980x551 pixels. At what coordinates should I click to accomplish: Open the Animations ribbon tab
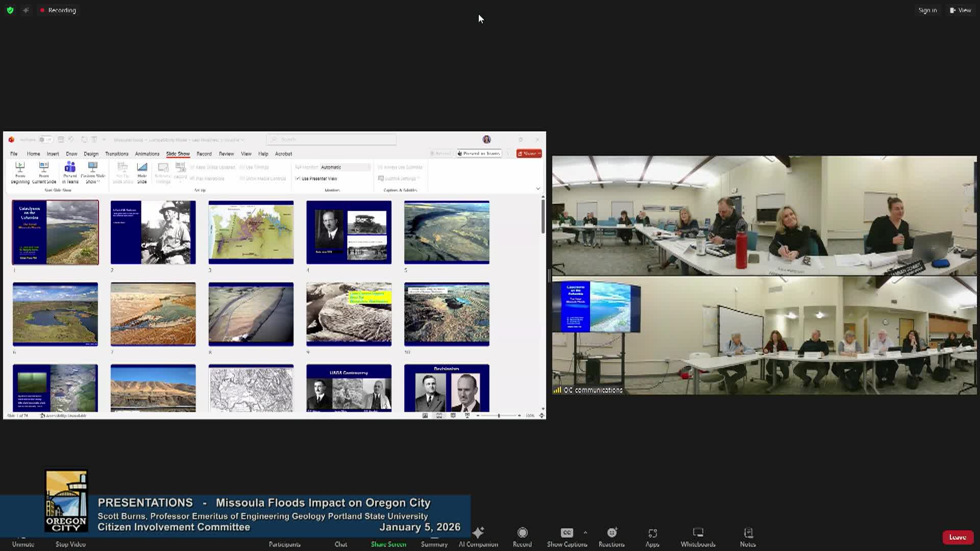click(x=147, y=154)
